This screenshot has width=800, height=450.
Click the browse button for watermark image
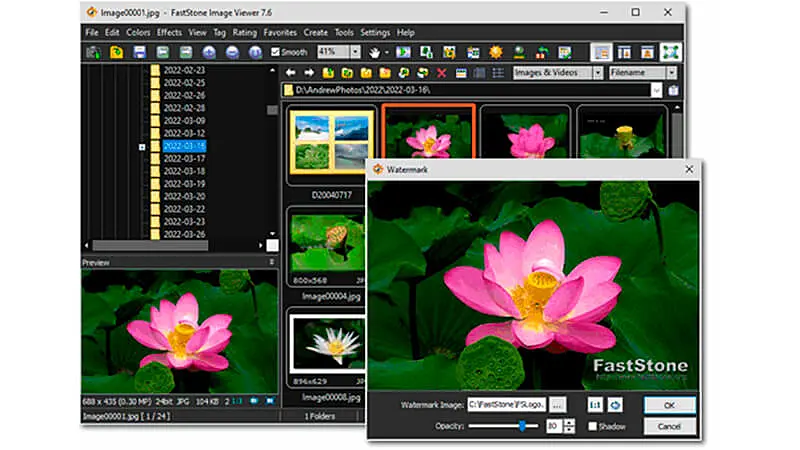point(558,405)
